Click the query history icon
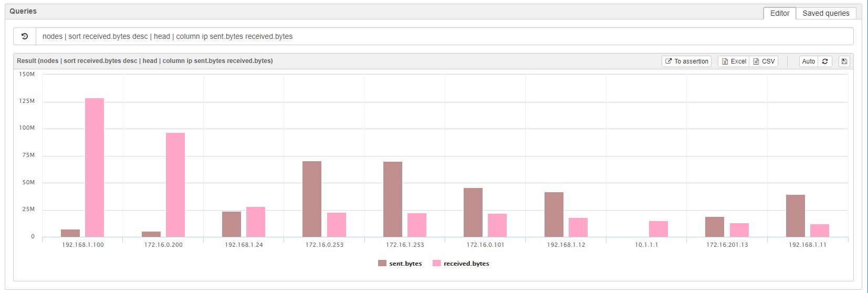This screenshot has width=868, height=293. [x=25, y=36]
